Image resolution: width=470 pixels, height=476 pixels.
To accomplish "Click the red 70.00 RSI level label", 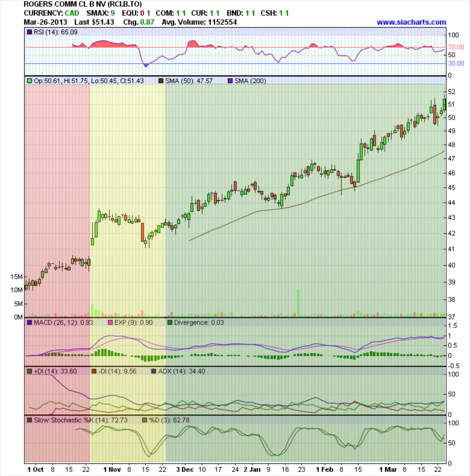I will tap(456, 47).
